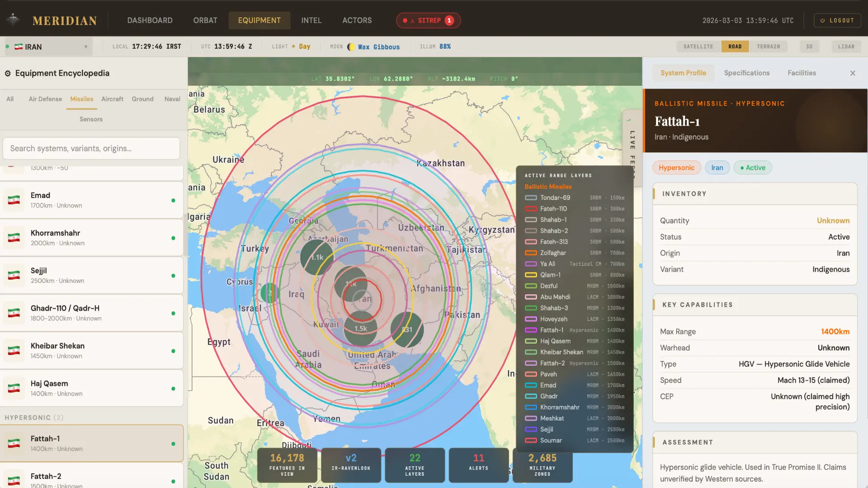Viewport: 868px width, 488px height.
Task: Click the Equipment Encyclopedia gear icon
Action: pyautogui.click(x=8, y=73)
